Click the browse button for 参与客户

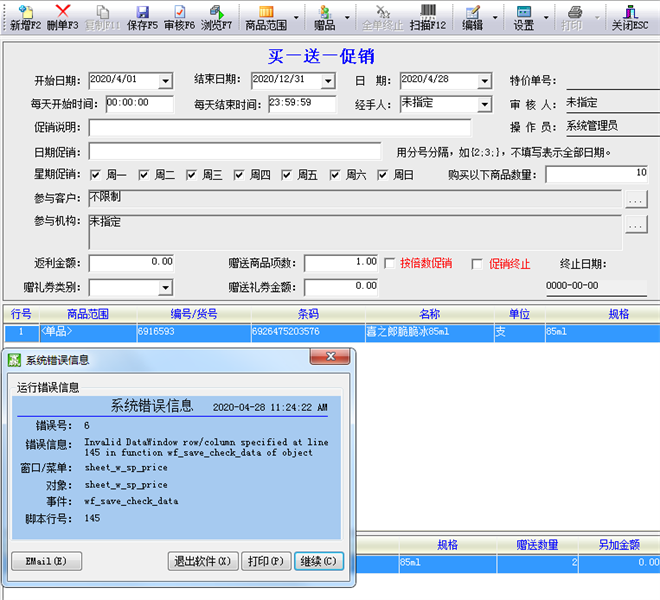(636, 199)
